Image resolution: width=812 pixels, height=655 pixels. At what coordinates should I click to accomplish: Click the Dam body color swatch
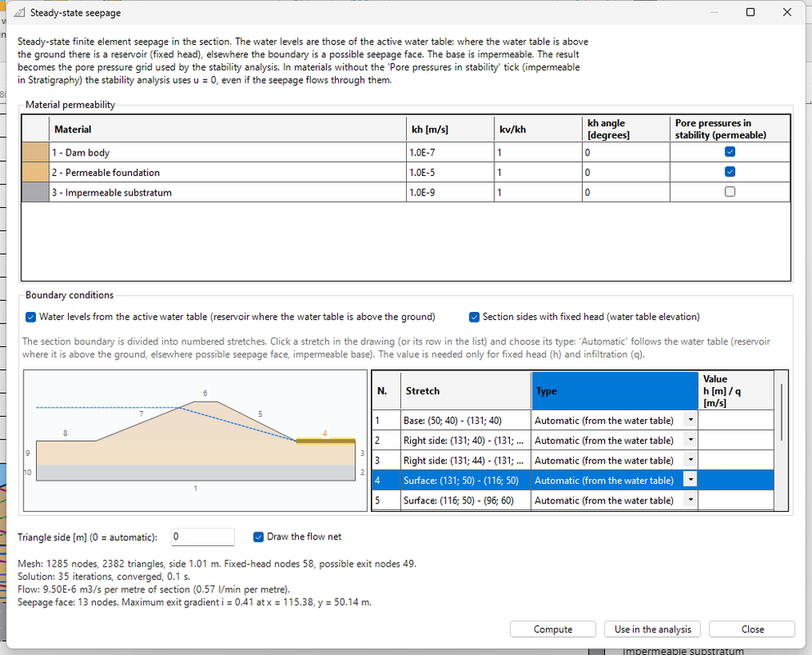[x=35, y=152]
